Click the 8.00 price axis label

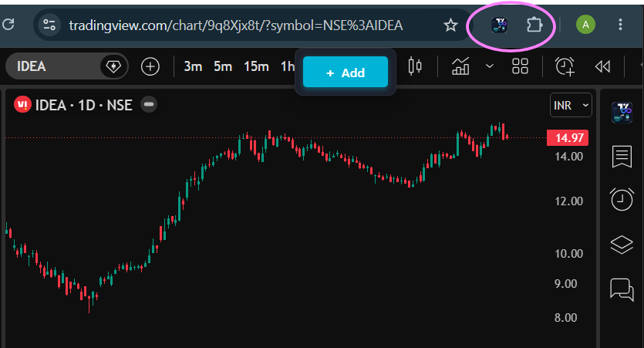coord(565,318)
